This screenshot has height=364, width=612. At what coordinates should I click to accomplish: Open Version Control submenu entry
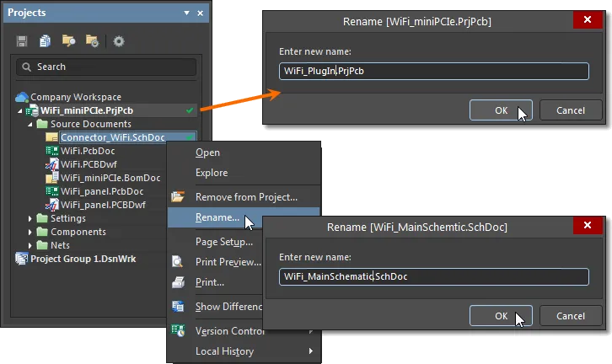point(230,331)
